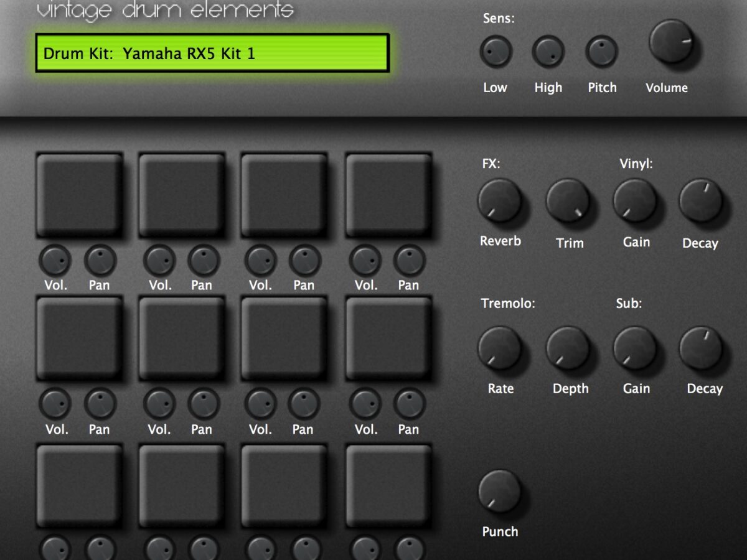This screenshot has width=747, height=560.
Task: Click the Sens High knob
Action: (x=548, y=52)
